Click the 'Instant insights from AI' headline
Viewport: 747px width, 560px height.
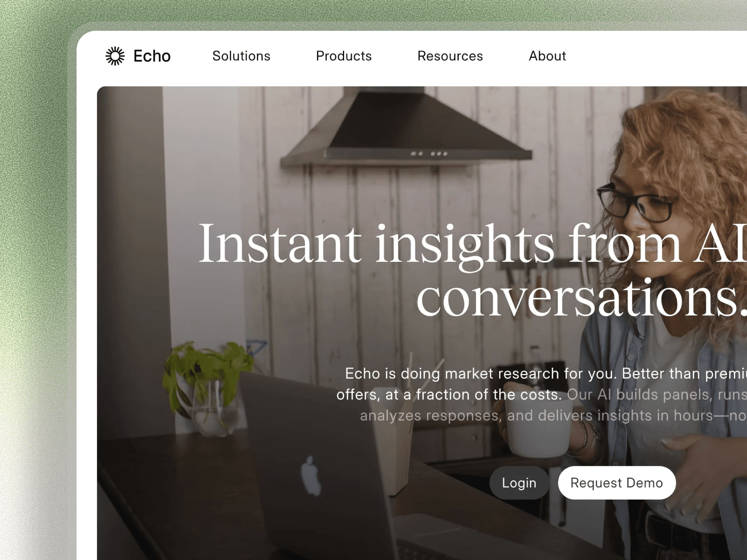[472, 244]
